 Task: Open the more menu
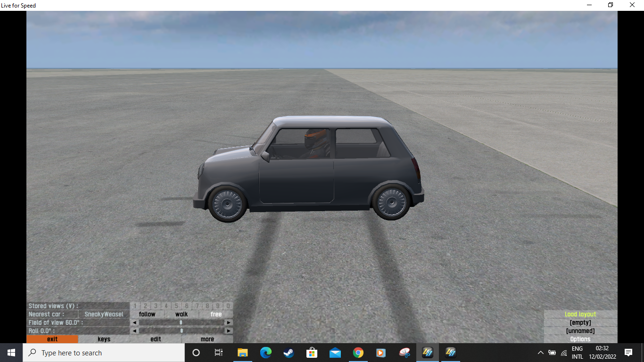[x=207, y=339]
